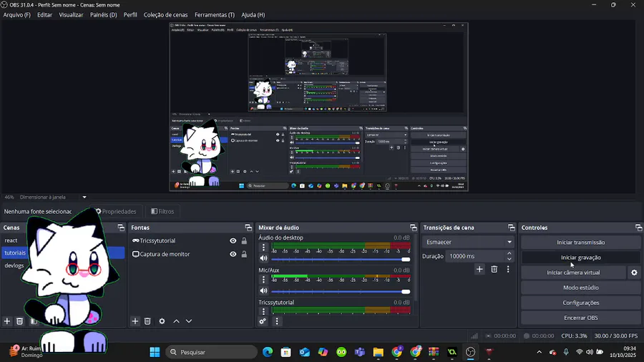Delete the scene transition with the trash icon
Image resolution: width=644 pixels, height=362 pixels.
494,269
